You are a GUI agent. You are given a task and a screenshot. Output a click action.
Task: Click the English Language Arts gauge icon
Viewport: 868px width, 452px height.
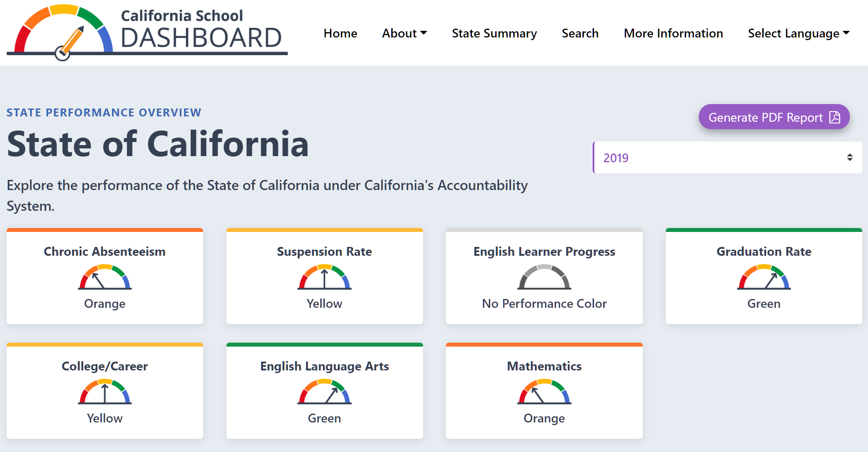click(324, 392)
